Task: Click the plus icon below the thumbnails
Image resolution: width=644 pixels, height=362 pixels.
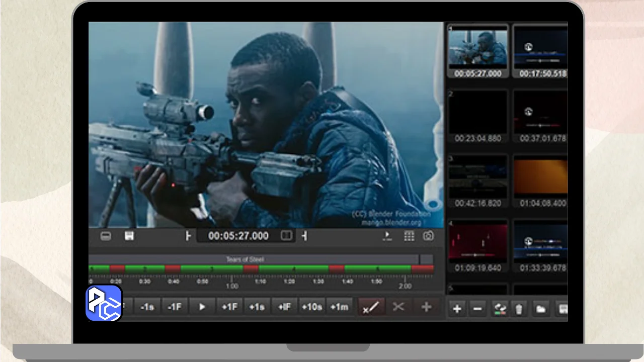Action: point(457,308)
